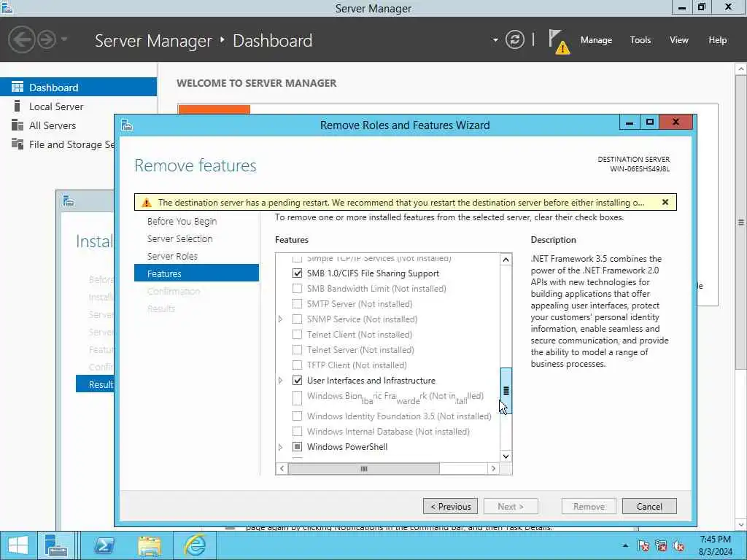Toggle the Windows PowerShell checkbox
Viewport: 747px width, 560px height.
tap(298, 447)
